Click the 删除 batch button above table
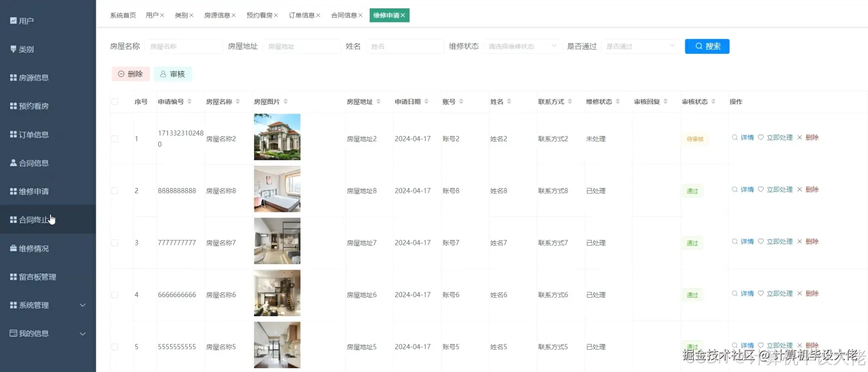The height and width of the screenshot is (372, 868). click(130, 74)
